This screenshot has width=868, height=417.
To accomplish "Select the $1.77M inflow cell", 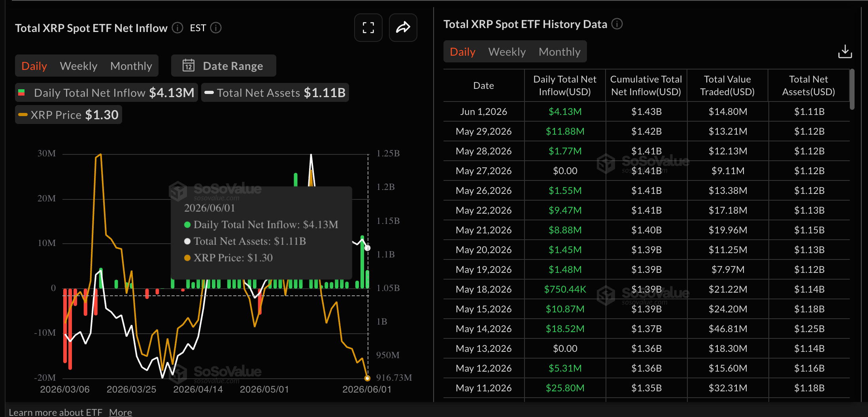I will point(565,151).
